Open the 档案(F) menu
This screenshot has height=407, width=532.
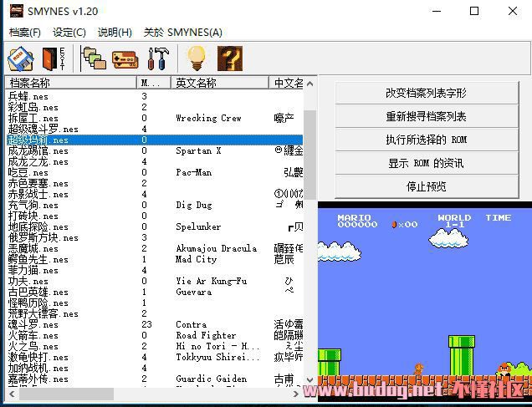coord(25,33)
